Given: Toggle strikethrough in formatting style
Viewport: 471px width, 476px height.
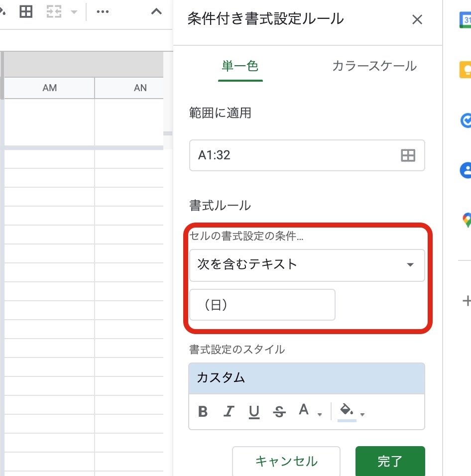Looking at the screenshot, I should pyautogui.click(x=279, y=412).
